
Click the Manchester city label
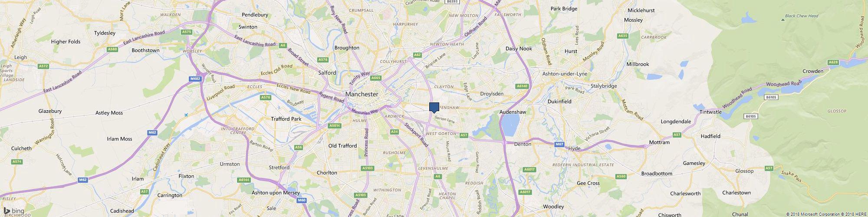pyautogui.click(x=362, y=94)
